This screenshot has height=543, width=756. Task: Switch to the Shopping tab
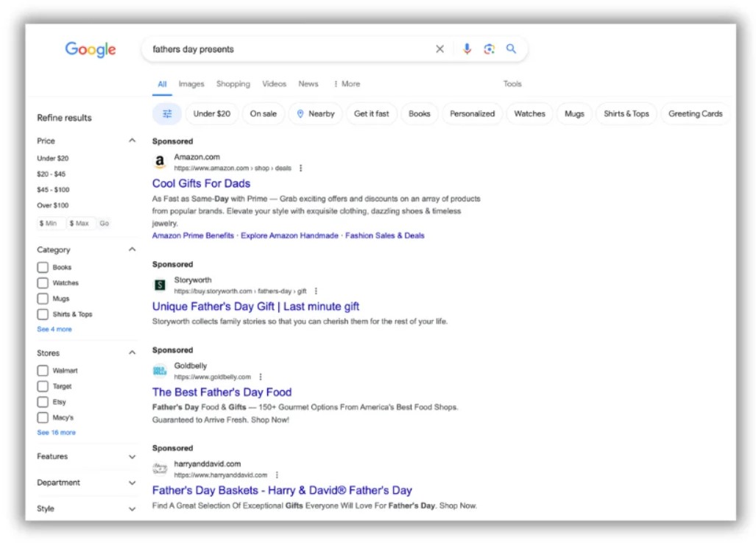pyautogui.click(x=233, y=83)
